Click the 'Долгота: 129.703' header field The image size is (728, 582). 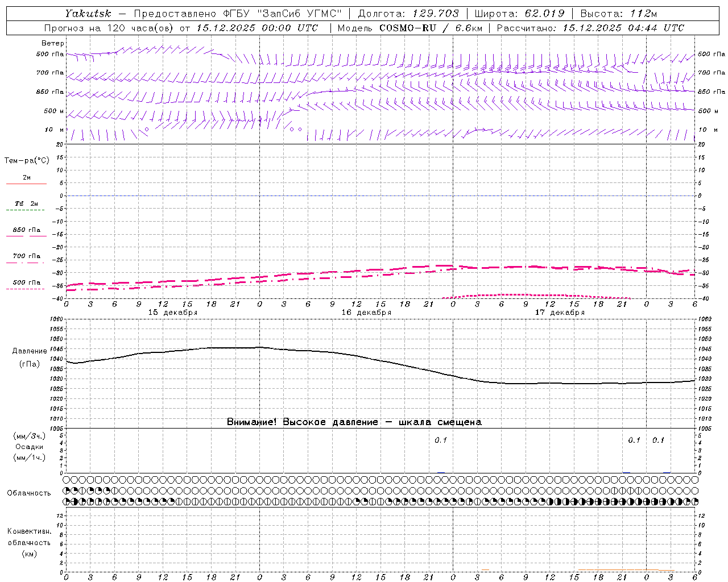click(408, 13)
